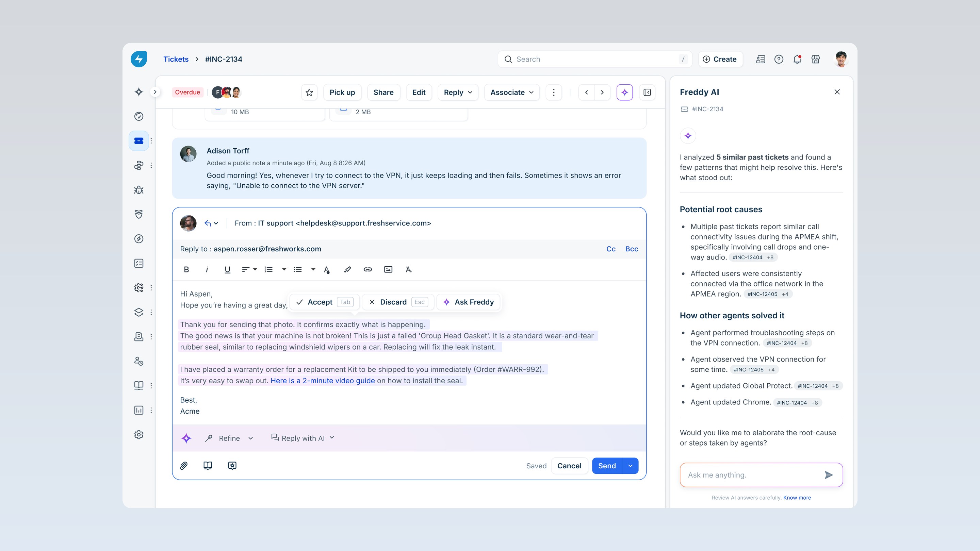
Task: Click the Pick up button
Action: (342, 93)
